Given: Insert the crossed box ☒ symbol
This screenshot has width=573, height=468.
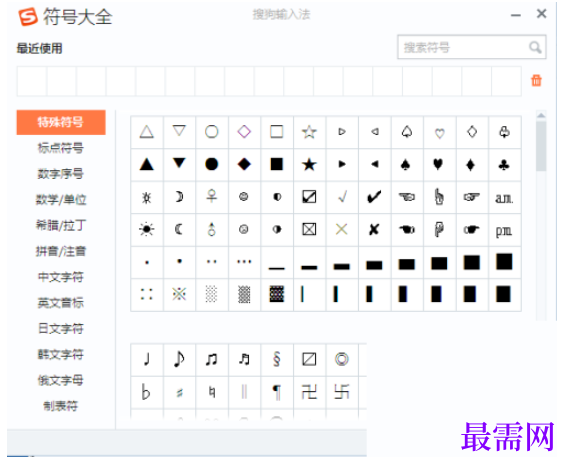Looking at the screenshot, I should point(309,229).
